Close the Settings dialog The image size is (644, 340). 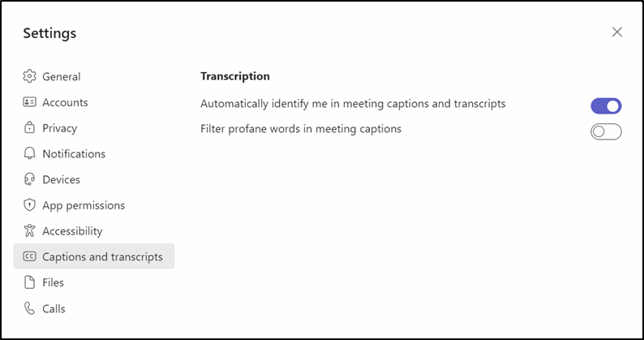coord(617,32)
